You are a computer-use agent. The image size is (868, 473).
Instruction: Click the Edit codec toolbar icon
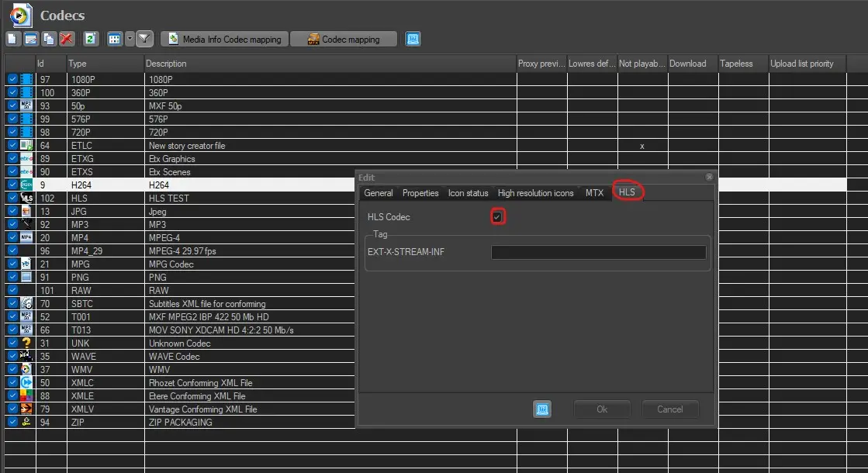(x=31, y=39)
